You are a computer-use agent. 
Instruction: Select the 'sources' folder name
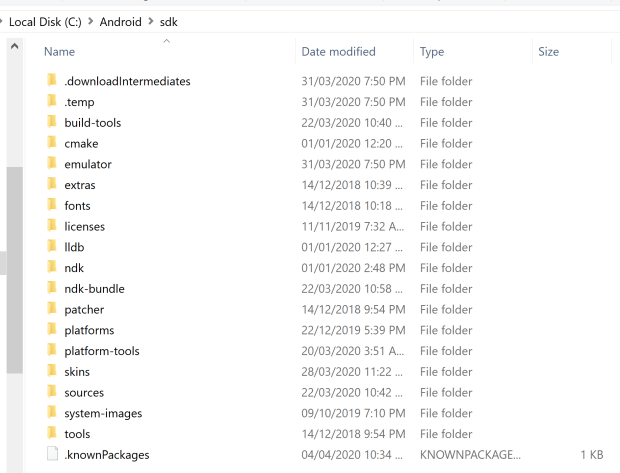[x=84, y=393]
